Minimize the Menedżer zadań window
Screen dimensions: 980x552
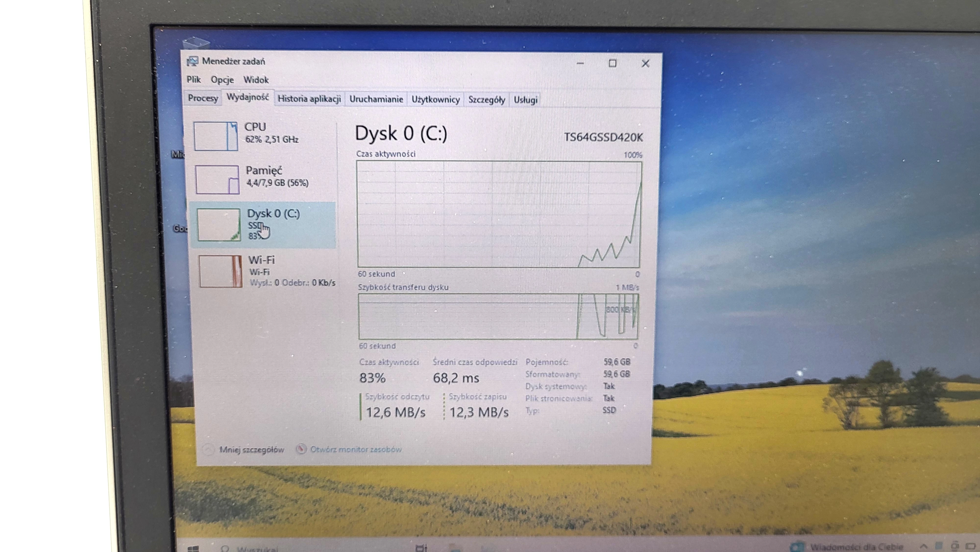[x=580, y=63]
